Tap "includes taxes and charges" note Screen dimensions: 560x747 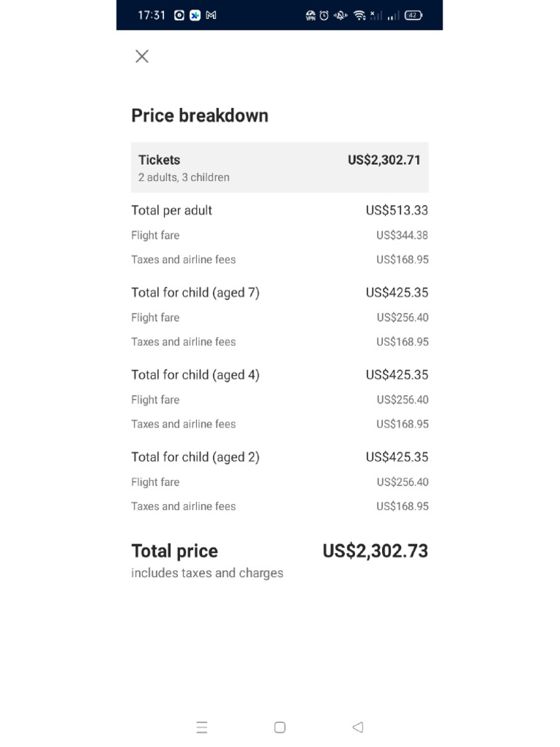pyautogui.click(x=207, y=573)
